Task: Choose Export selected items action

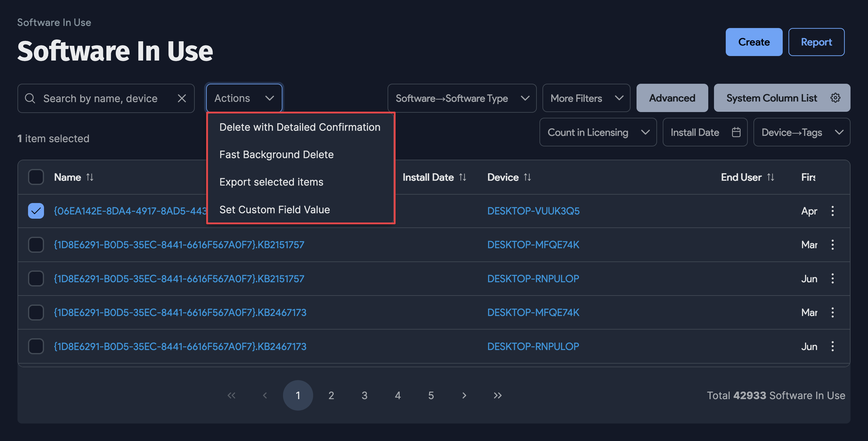Action: 271,182
